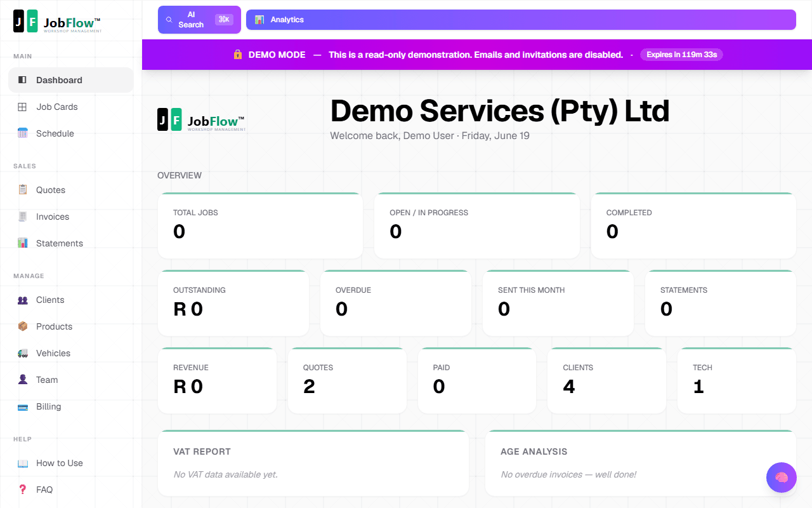Screen dimensions: 812x508
Task: Click the JobFlow logo in sidebar
Action: [57, 22]
